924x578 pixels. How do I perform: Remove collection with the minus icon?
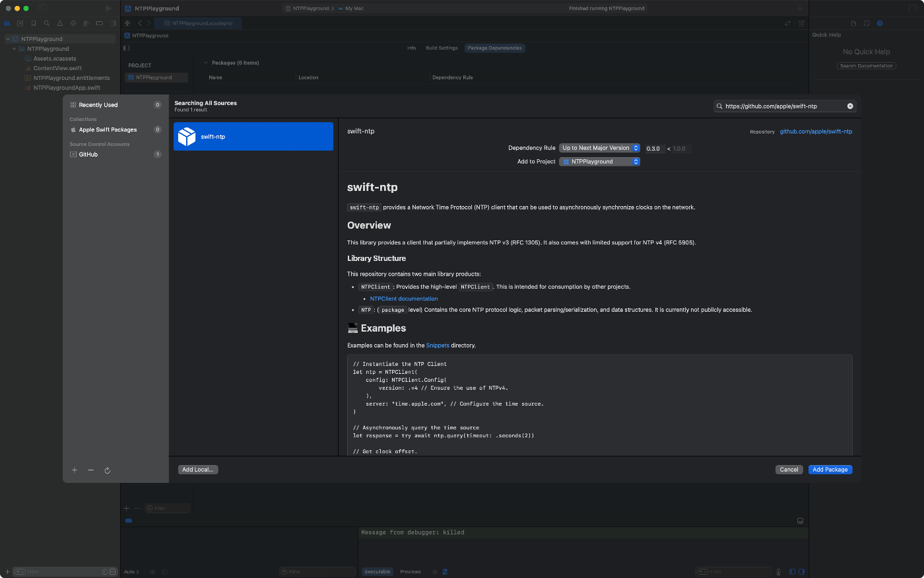pyautogui.click(x=90, y=470)
